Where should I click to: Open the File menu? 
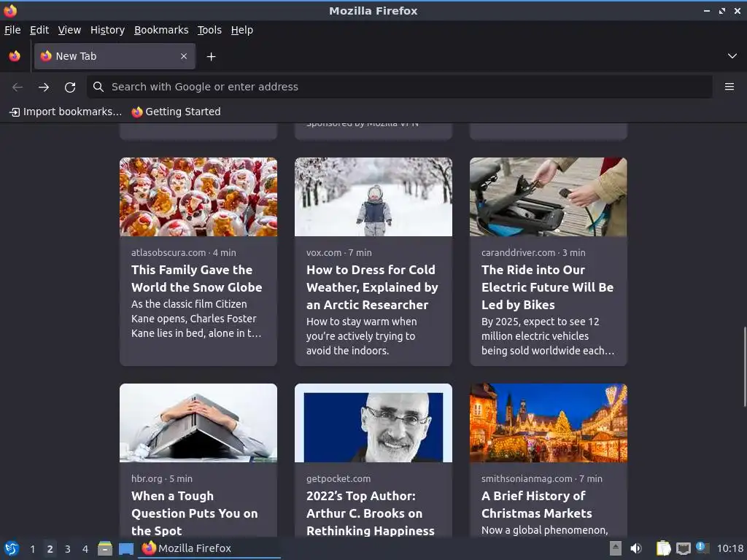coord(12,30)
